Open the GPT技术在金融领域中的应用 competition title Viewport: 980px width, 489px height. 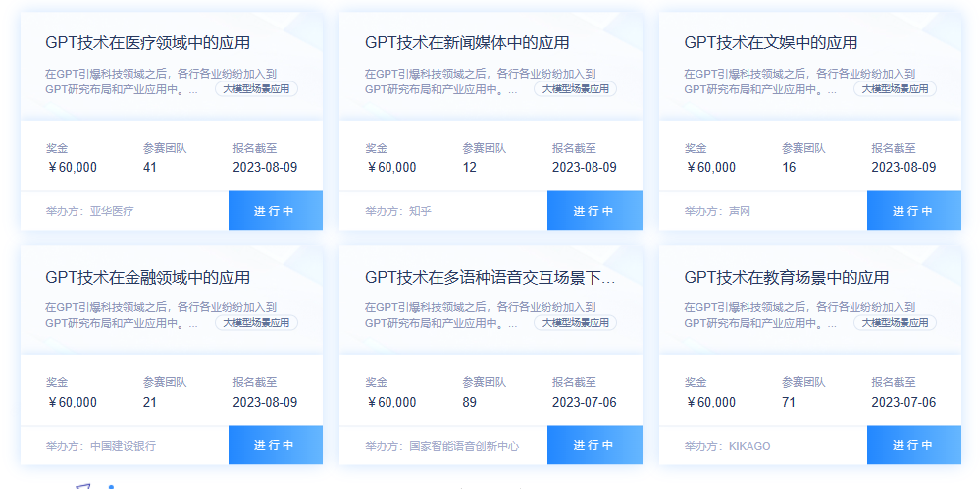(147, 278)
